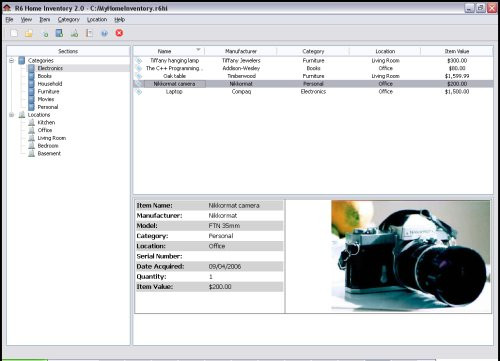Click the $1,500.00 item value cell
The width and height of the screenshot is (500, 361).
coord(457,91)
